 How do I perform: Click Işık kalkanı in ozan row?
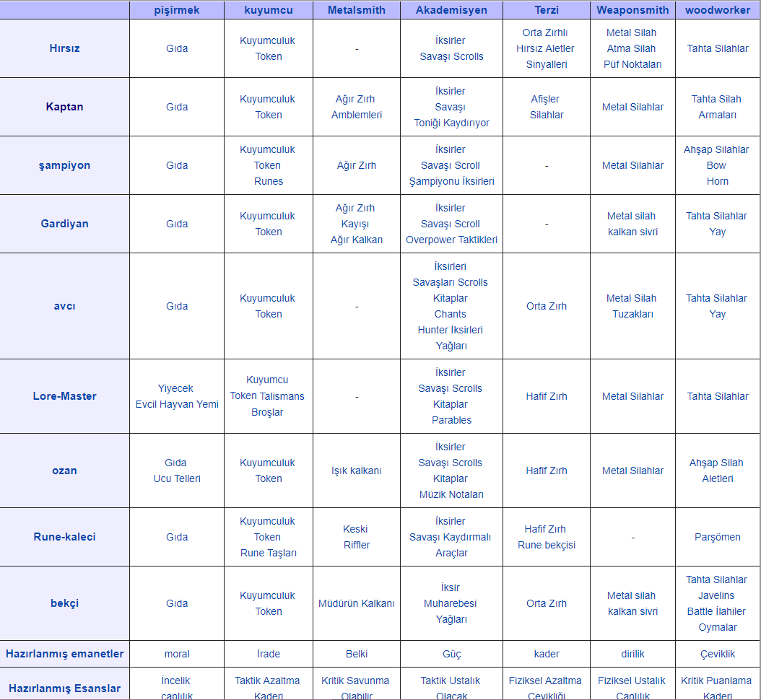coord(357,471)
